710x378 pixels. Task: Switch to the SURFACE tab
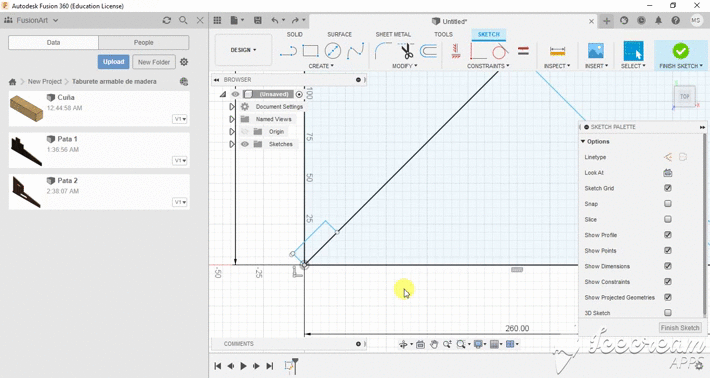tap(340, 34)
